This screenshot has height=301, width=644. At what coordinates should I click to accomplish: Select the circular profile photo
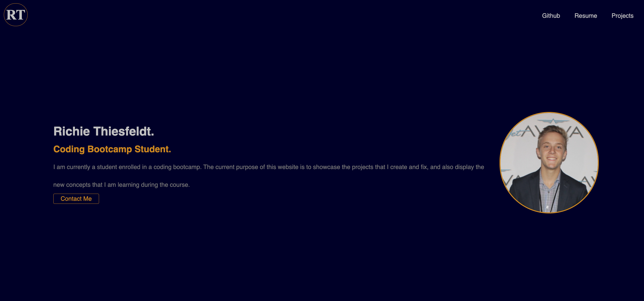coord(549,163)
